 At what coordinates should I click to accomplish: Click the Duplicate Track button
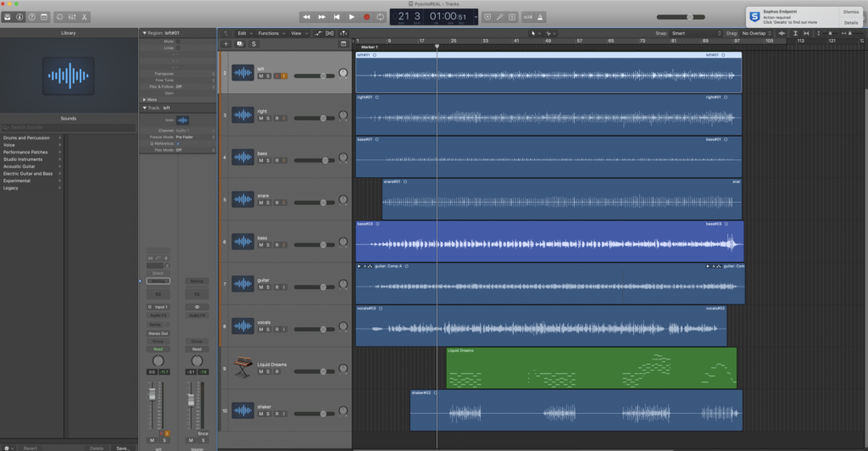click(240, 44)
